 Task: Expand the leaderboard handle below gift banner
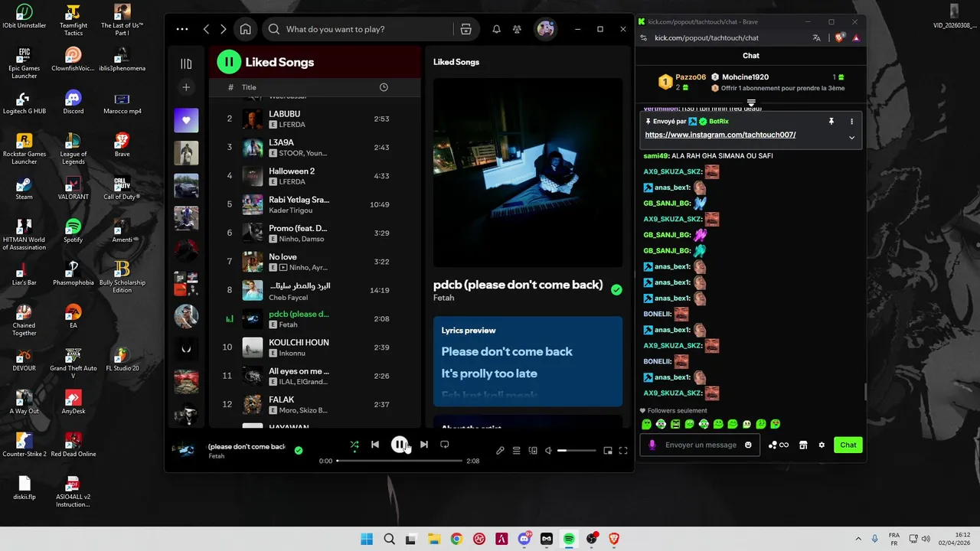point(751,103)
